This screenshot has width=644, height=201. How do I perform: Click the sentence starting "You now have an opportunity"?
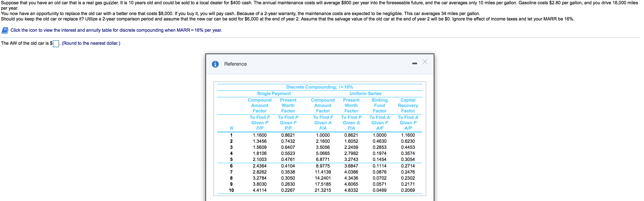click(x=240, y=13)
